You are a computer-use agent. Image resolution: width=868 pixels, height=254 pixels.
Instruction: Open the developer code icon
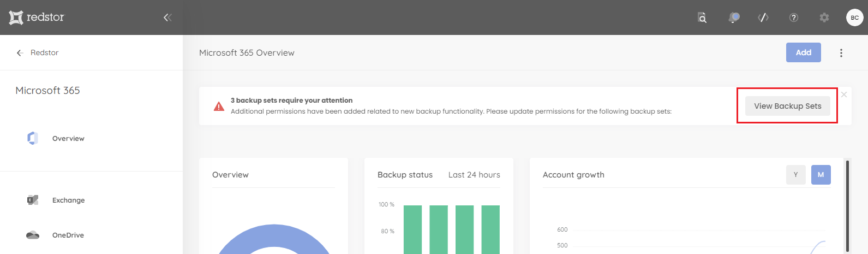tap(763, 17)
